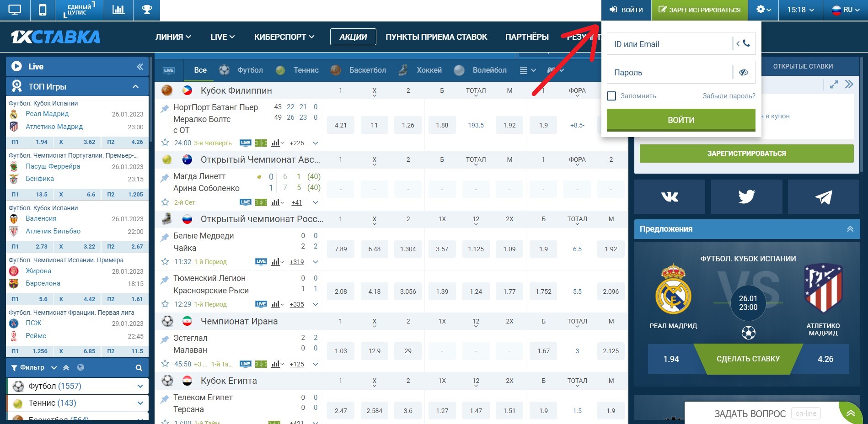
Task: Open the КИБЕРСПОРТ menu
Action: click(x=284, y=37)
